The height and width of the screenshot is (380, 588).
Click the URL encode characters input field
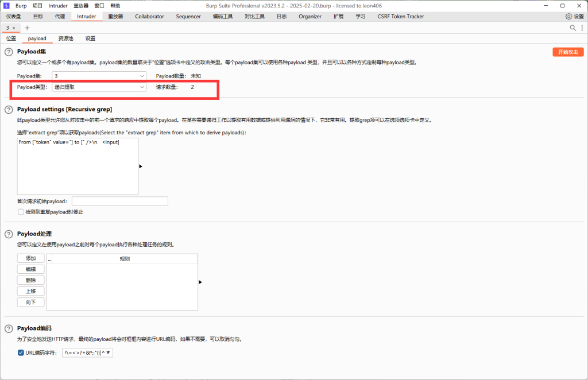click(x=87, y=352)
